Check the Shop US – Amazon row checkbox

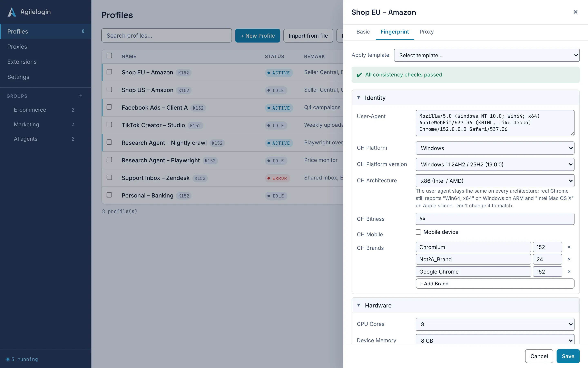click(x=109, y=90)
